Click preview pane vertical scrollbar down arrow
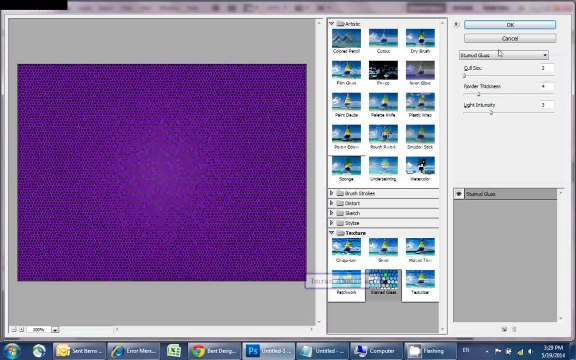Viewport: 576px width, 360px height. click(x=318, y=322)
